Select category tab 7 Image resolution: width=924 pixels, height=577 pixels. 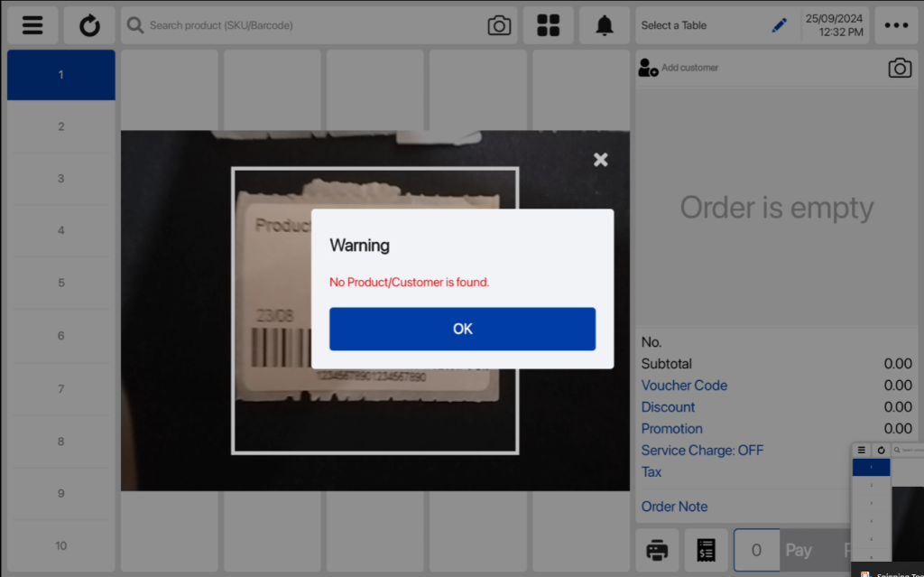click(x=61, y=389)
